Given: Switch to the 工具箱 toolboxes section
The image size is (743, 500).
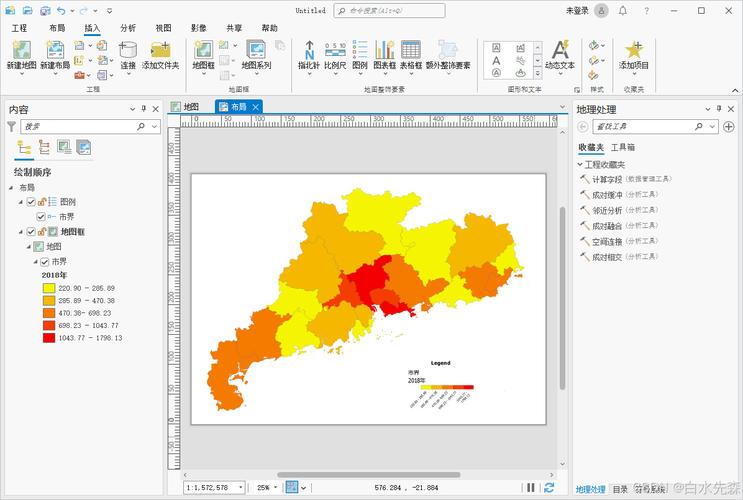Looking at the screenshot, I should pos(623,147).
